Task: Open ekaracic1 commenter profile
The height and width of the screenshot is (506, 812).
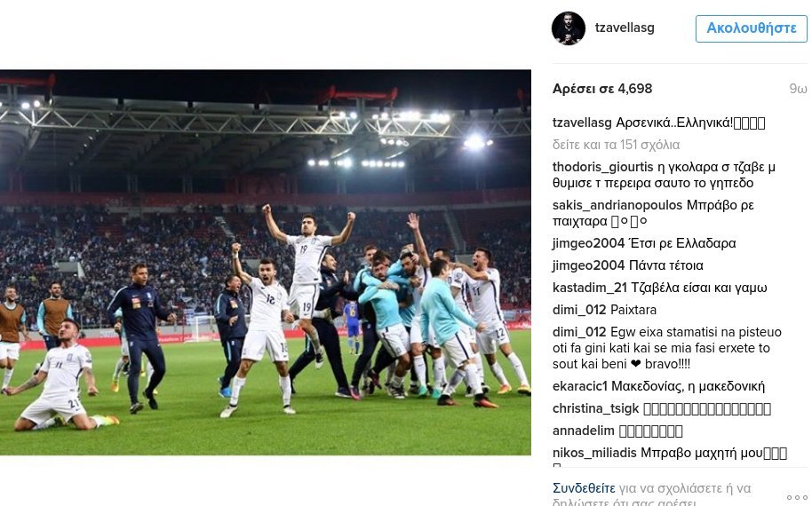Action: pyautogui.click(x=579, y=386)
